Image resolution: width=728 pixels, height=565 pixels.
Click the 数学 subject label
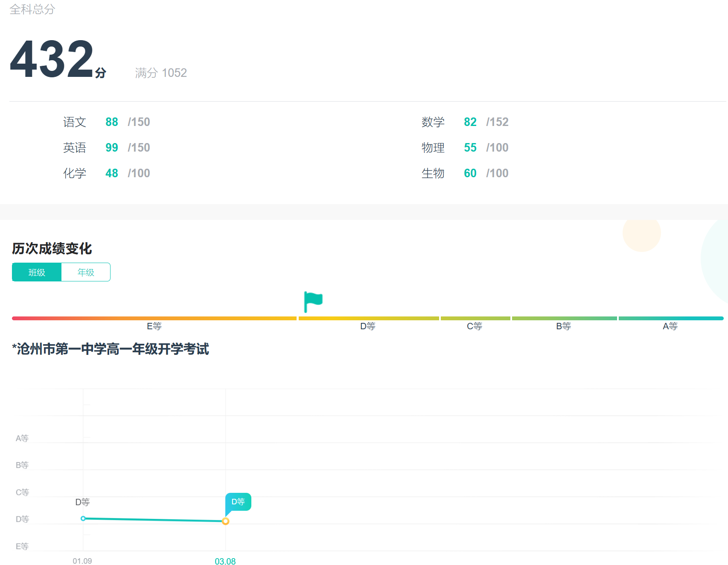[x=433, y=122]
